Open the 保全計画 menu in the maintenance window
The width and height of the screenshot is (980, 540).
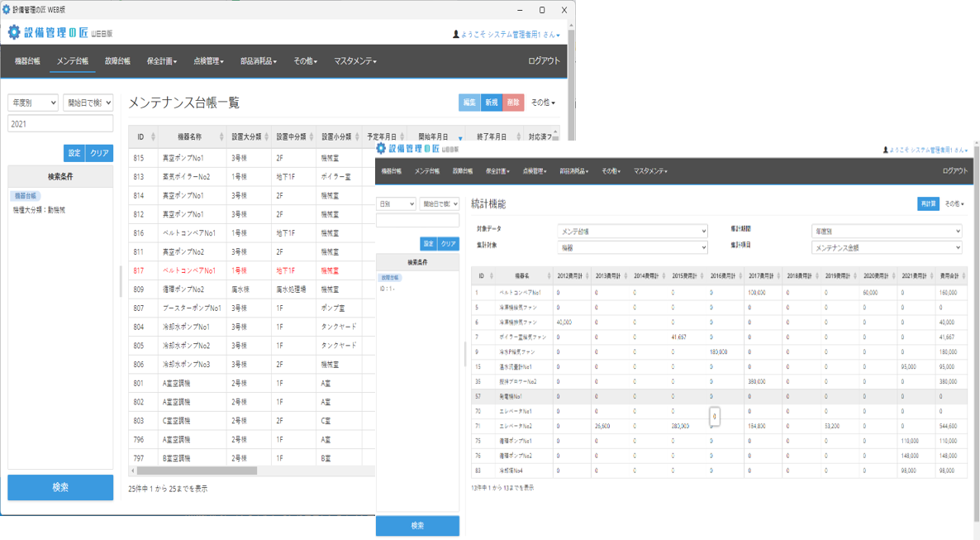[x=161, y=61]
